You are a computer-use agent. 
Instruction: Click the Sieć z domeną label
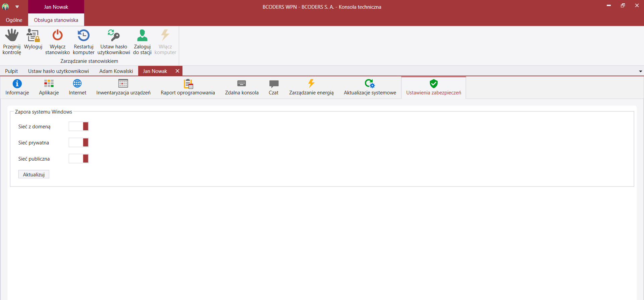click(34, 127)
